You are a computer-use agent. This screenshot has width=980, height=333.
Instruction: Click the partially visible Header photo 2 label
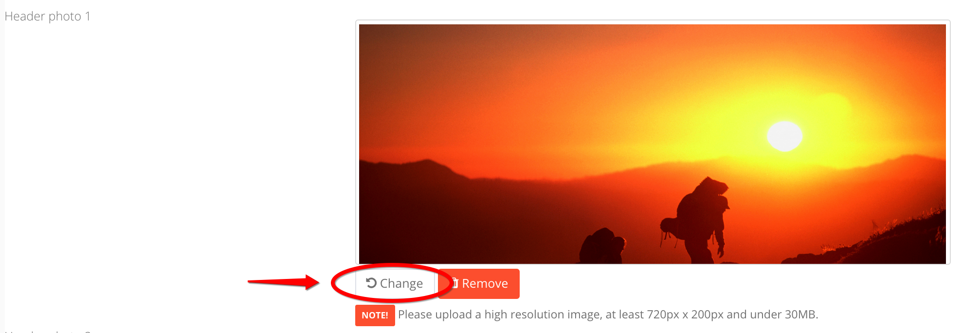47,331
